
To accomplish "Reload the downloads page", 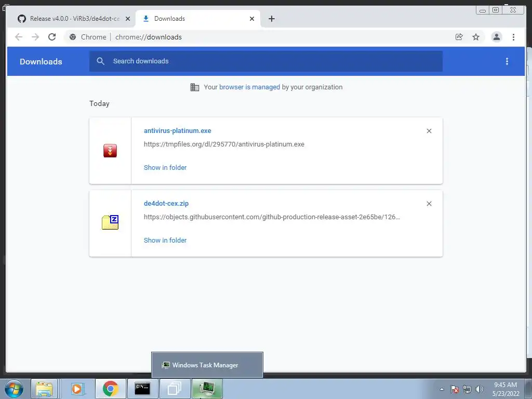I will pyautogui.click(x=52, y=37).
